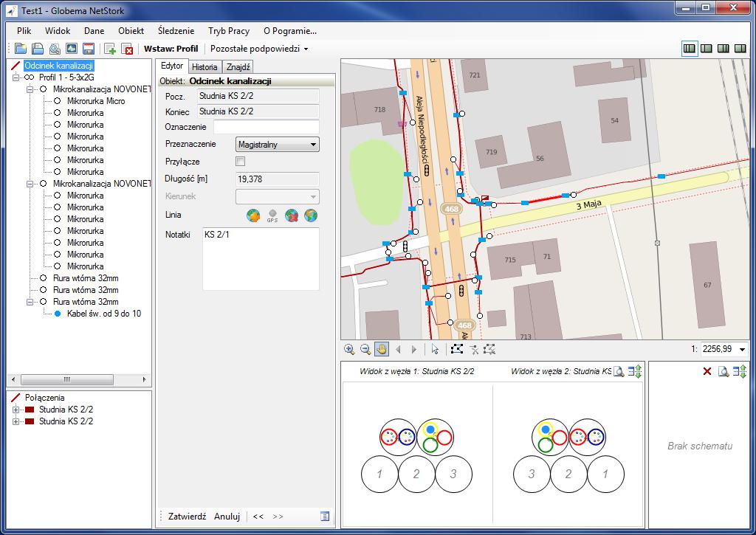Select the hand pan tool
Screen dimensions: 756x535
click(382, 350)
